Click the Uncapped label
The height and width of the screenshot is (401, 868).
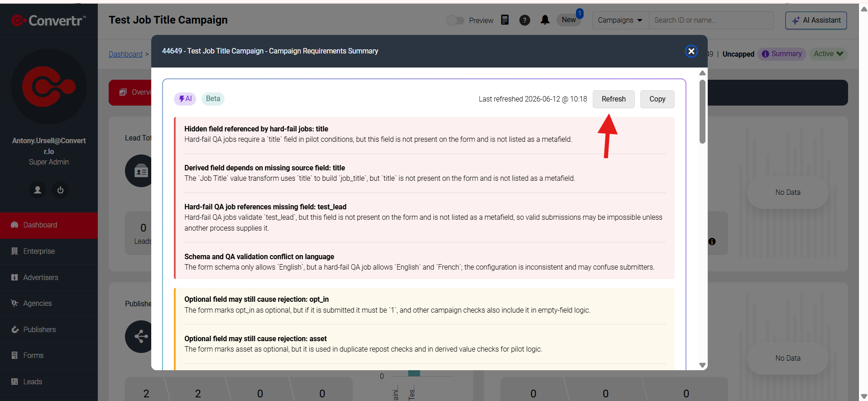738,54
